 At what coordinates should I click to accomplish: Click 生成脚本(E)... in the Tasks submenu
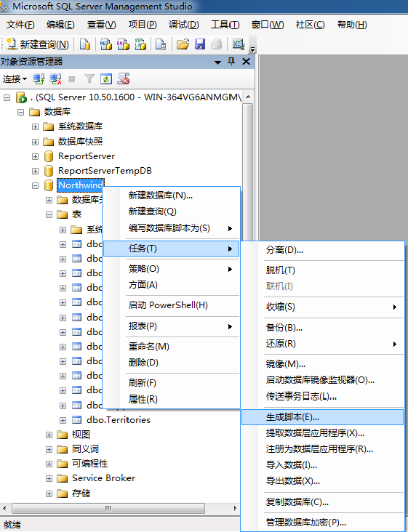tap(322, 417)
